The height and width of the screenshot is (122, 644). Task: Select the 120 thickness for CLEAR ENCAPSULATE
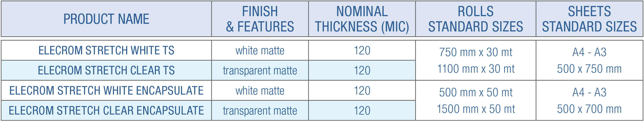362,111
